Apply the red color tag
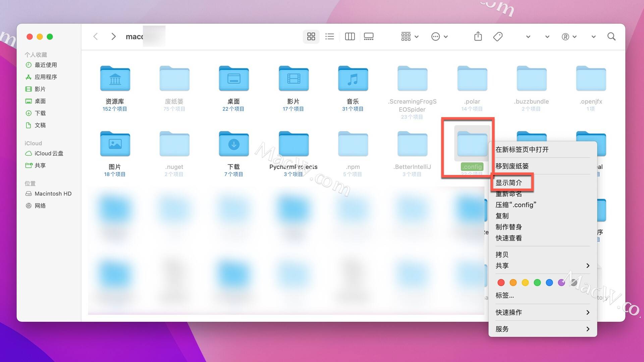The image size is (644, 362). pyautogui.click(x=501, y=283)
